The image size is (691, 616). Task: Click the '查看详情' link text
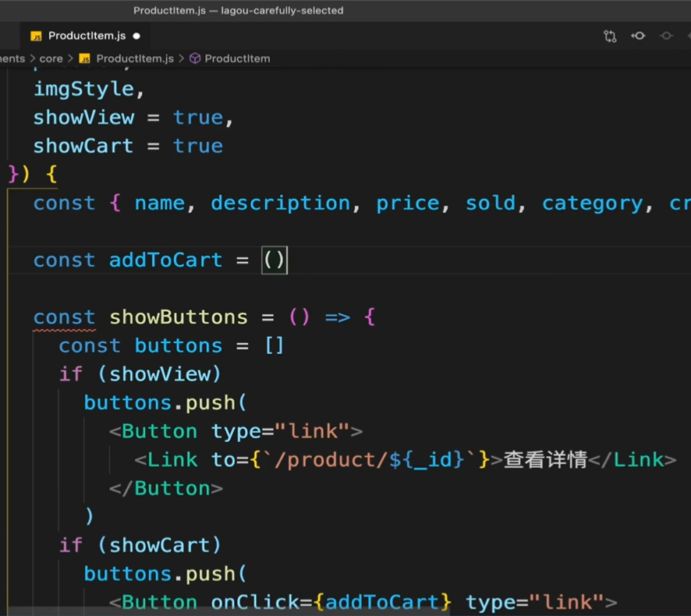coord(546,460)
